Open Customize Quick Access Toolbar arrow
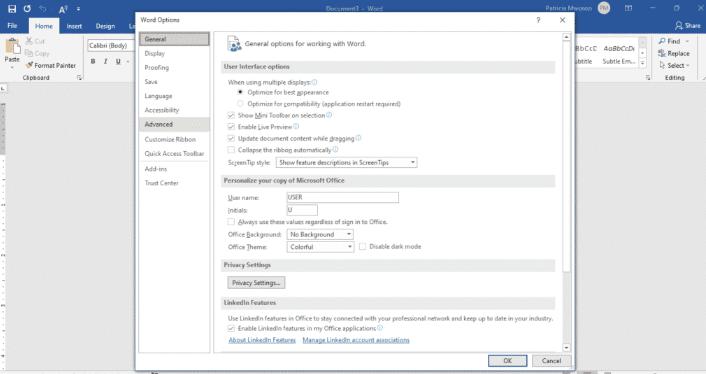Viewport: 706px width, 374px height. (x=78, y=9)
